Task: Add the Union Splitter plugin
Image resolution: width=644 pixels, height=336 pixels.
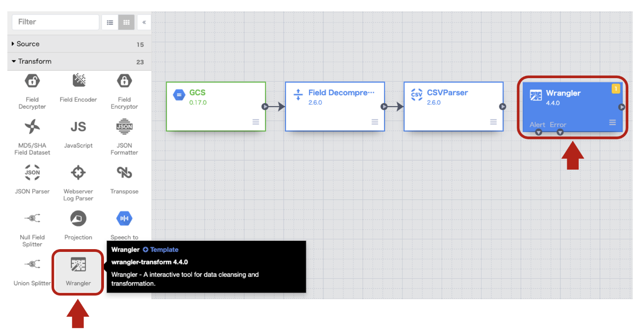Action: tap(32, 272)
